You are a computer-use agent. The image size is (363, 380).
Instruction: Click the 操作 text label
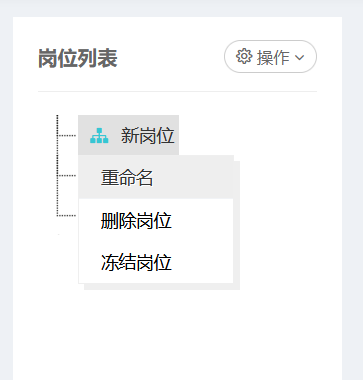(x=273, y=57)
